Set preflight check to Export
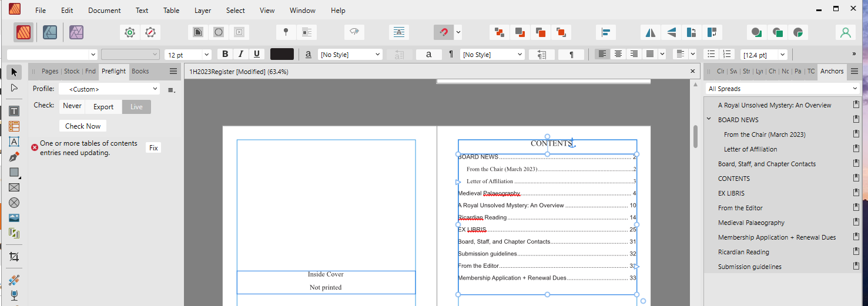 pos(103,107)
